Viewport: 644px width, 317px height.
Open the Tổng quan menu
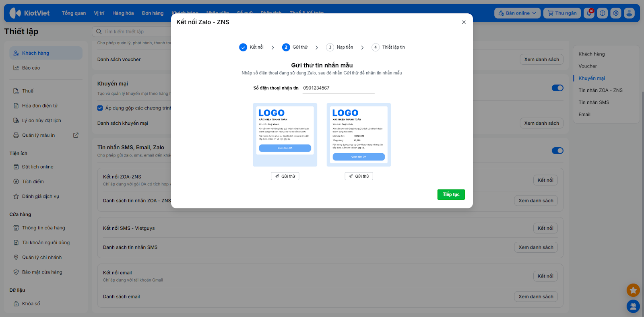click(74, 13)
